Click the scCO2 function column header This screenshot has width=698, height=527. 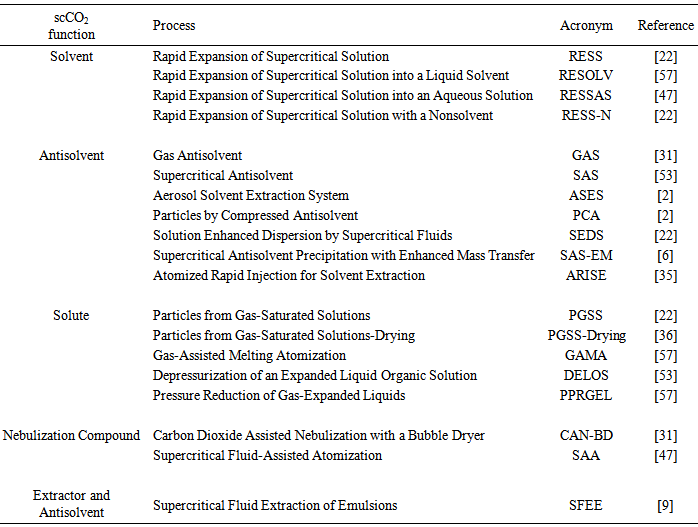(71, 25)
